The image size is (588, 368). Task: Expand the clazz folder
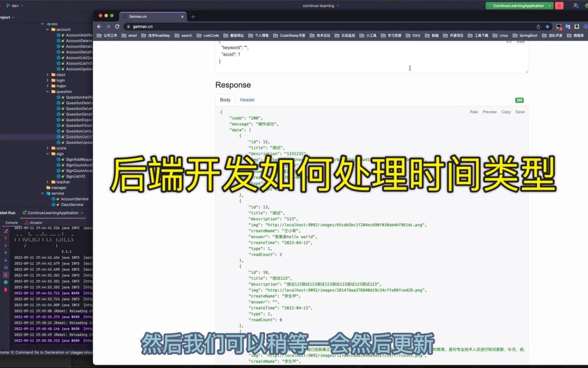(x=48, y=75)
